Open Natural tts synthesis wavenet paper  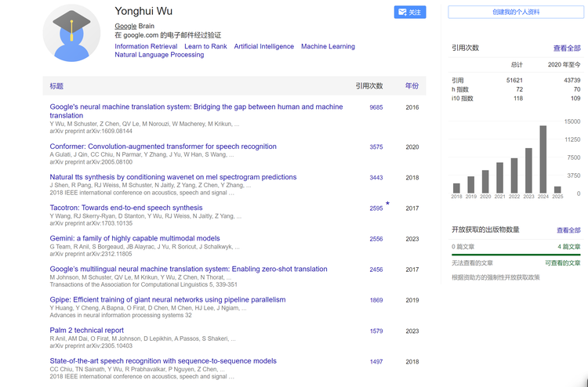(173, 177)
